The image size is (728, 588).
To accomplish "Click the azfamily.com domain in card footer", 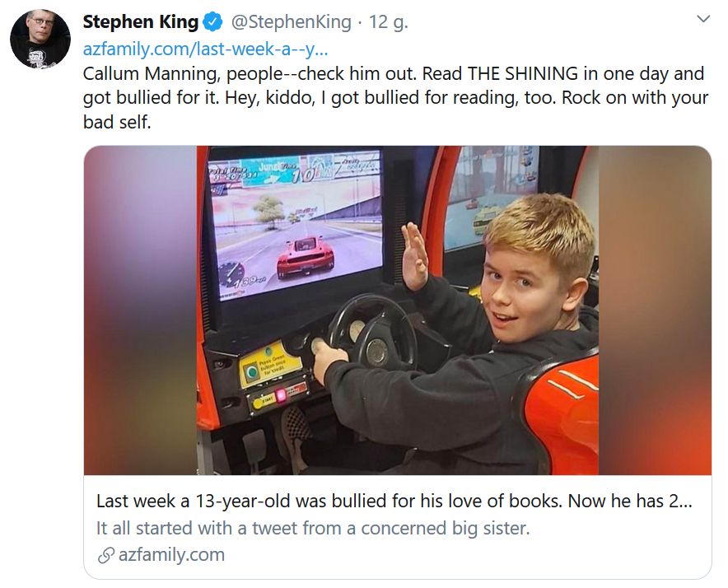I will point(171,555).
